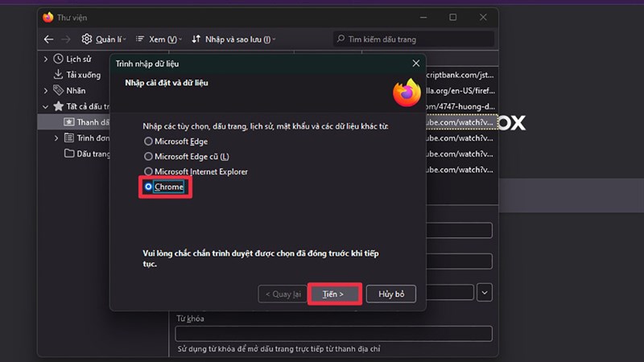Minimize the Thư viện window
The image size is (644, 362).
click(423, 17)
